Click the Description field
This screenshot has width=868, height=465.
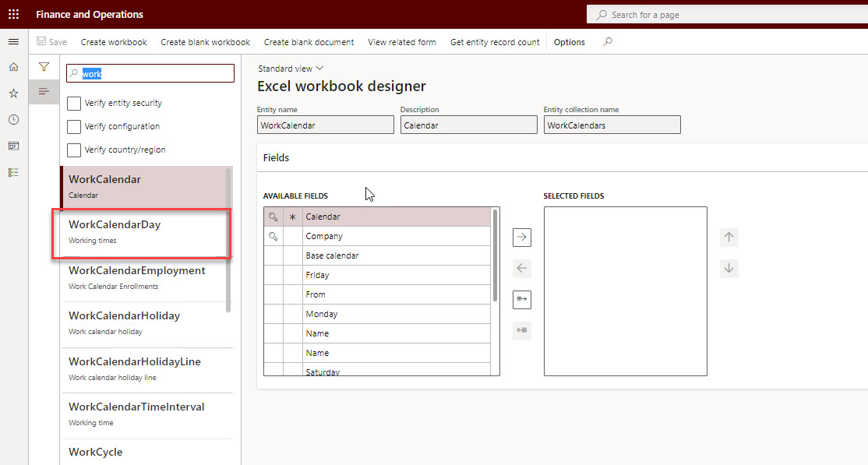coord(469,125)
